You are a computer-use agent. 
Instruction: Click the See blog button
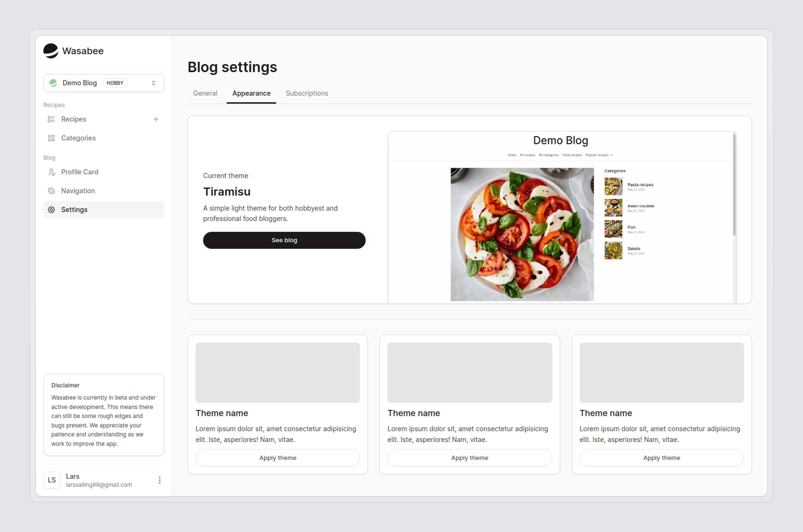pos(284,240)
